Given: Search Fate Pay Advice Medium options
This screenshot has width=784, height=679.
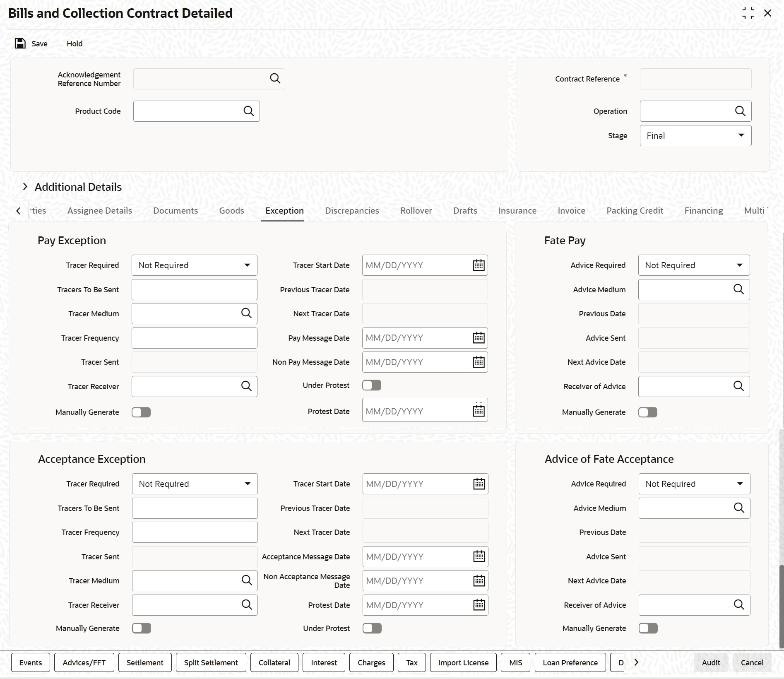Looking at the screenshot, I should [738, 289].
